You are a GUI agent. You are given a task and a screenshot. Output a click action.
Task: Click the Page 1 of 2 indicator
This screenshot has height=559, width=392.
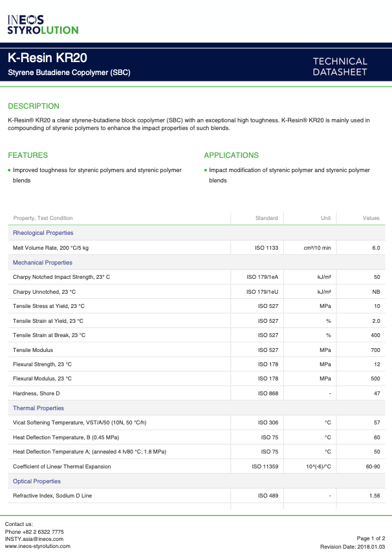pyautogui.click(x=371, y=539)
